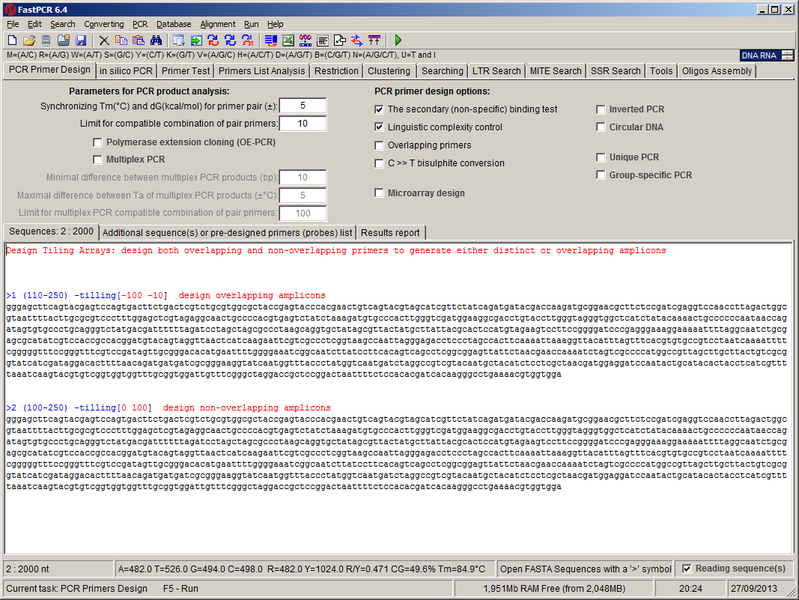Image resolution: width=799 pixels, height=600 pixels.
Task: Click the '1,951Mb RAM Free' status entry
Action: [x=554, y=588]
